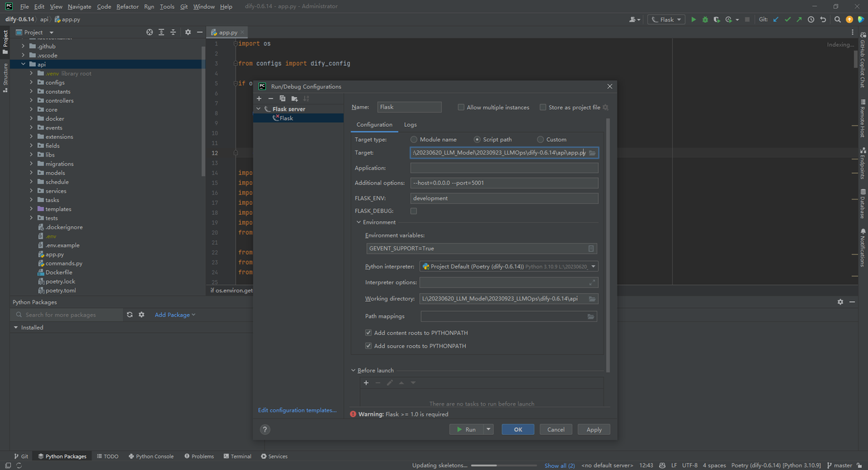Click Edit configuration templates link

pyautogui.click(x=296, y=410)
